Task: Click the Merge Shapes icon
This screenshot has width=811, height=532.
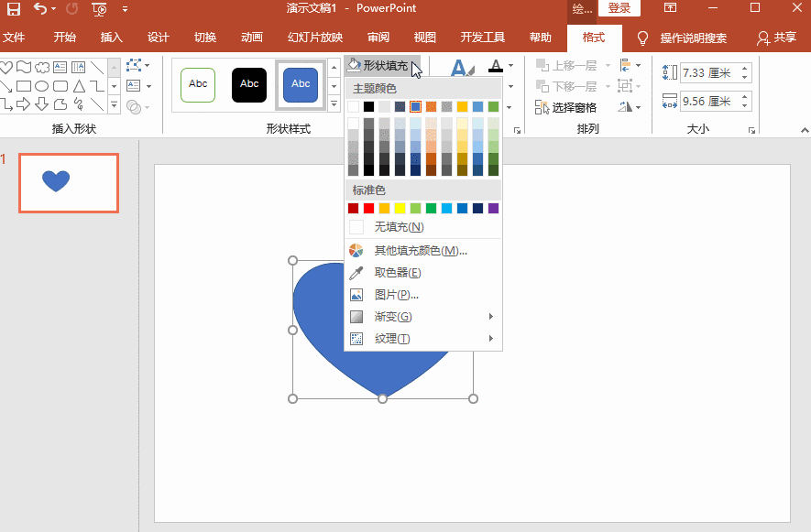Action: 134,105
